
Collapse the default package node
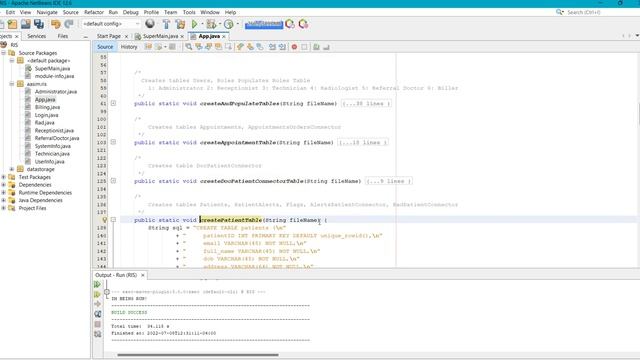(12, 60)
